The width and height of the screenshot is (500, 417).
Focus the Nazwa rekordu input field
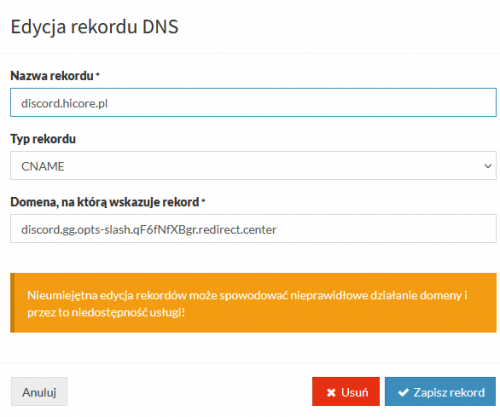pos(253,103)
